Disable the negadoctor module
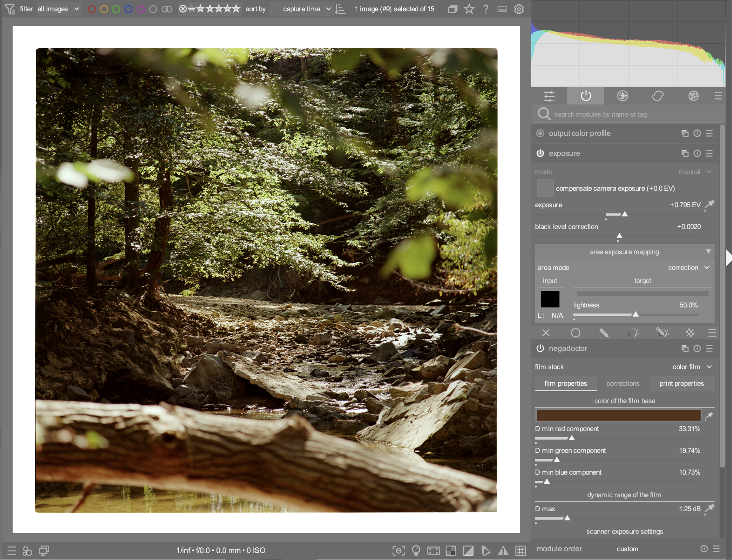 click(x=540, y=348)
